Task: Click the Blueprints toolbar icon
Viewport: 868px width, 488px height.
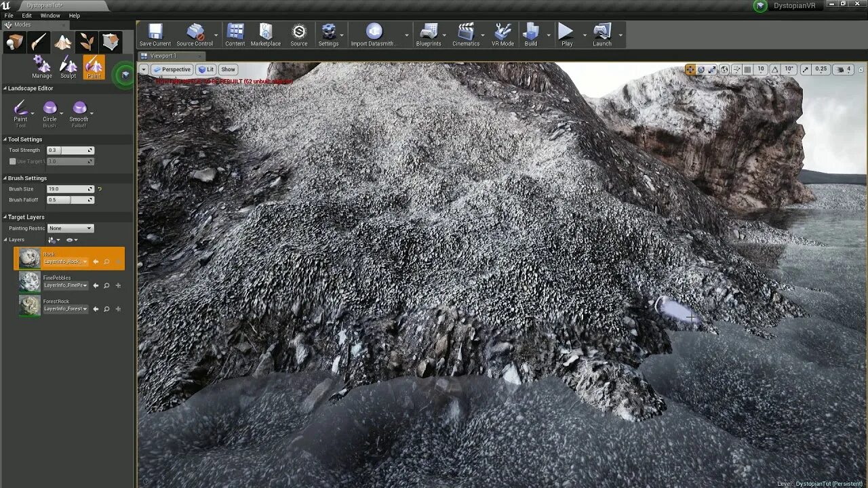Action: point(429,35)
